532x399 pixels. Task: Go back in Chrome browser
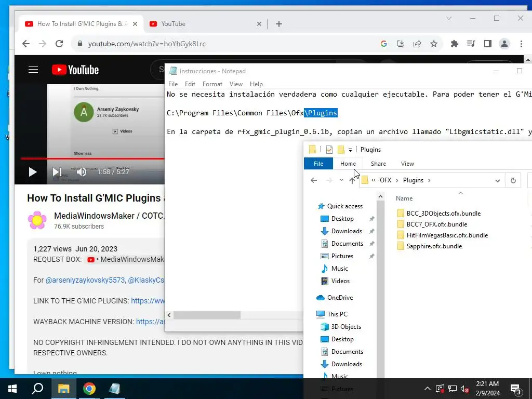pos(26,44)
